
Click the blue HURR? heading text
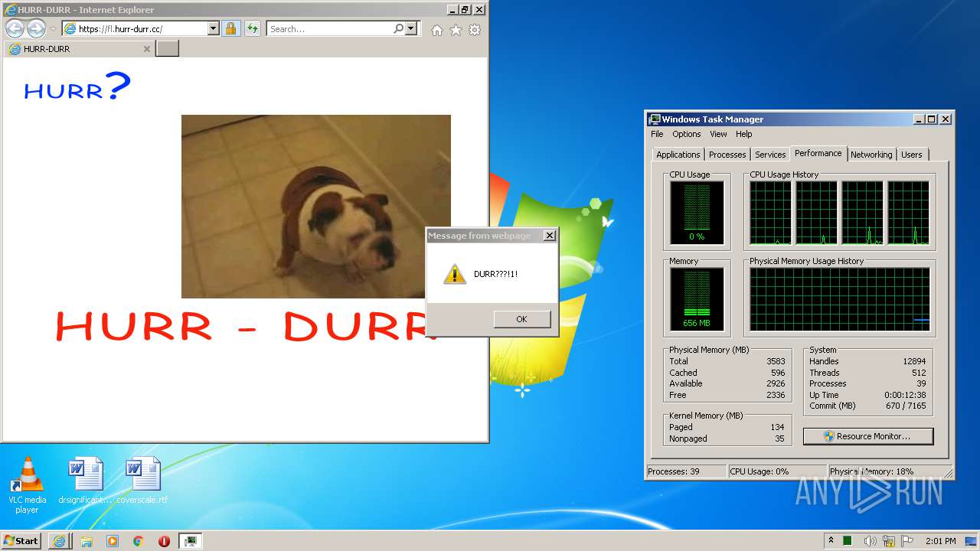click(77, 87)
